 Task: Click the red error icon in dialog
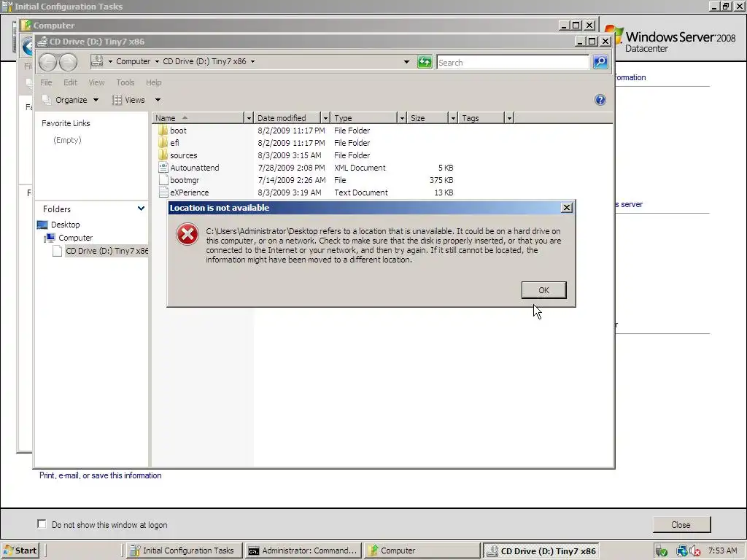(187, 234)
